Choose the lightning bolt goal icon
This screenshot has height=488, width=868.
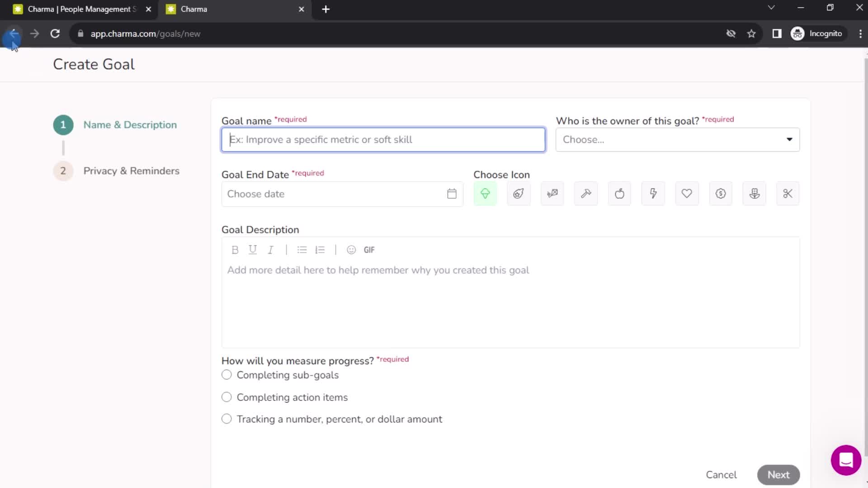tap(653, 194)
